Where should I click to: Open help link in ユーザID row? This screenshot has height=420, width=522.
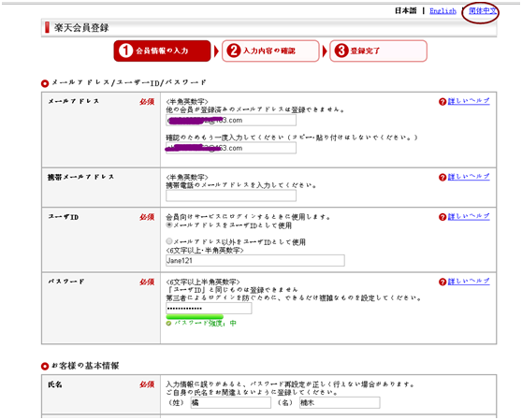469,216
